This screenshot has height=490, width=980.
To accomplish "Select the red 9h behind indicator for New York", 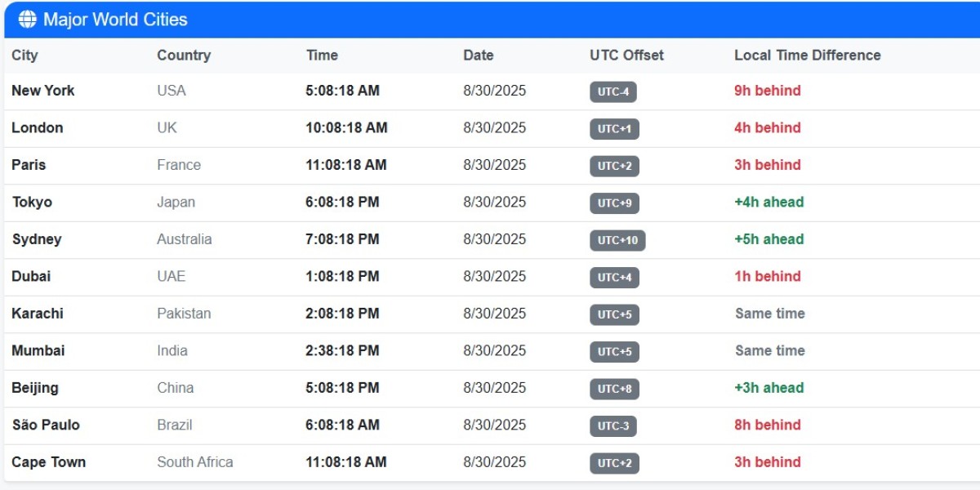I will pyautogui.click(x=768, y=91).
